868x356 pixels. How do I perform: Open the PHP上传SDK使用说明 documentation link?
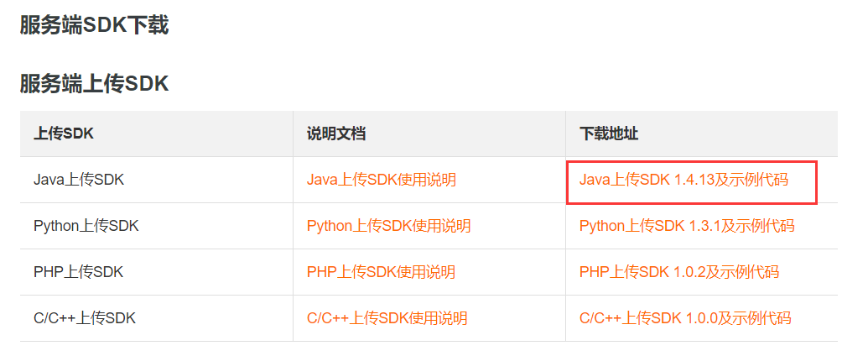tap(381, 272)
